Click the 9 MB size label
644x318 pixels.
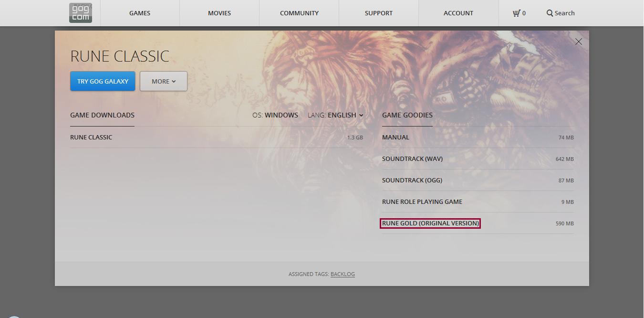click(x=568, y=202)
